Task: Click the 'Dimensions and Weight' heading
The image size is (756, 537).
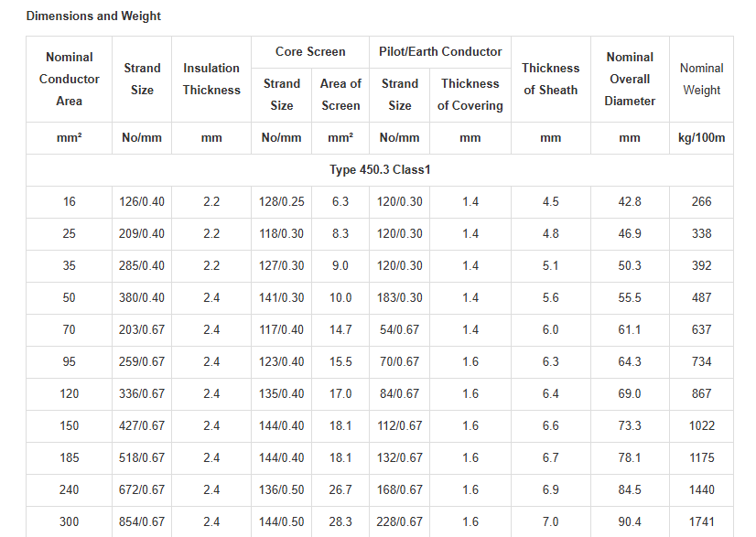Action: click(93, 16)
